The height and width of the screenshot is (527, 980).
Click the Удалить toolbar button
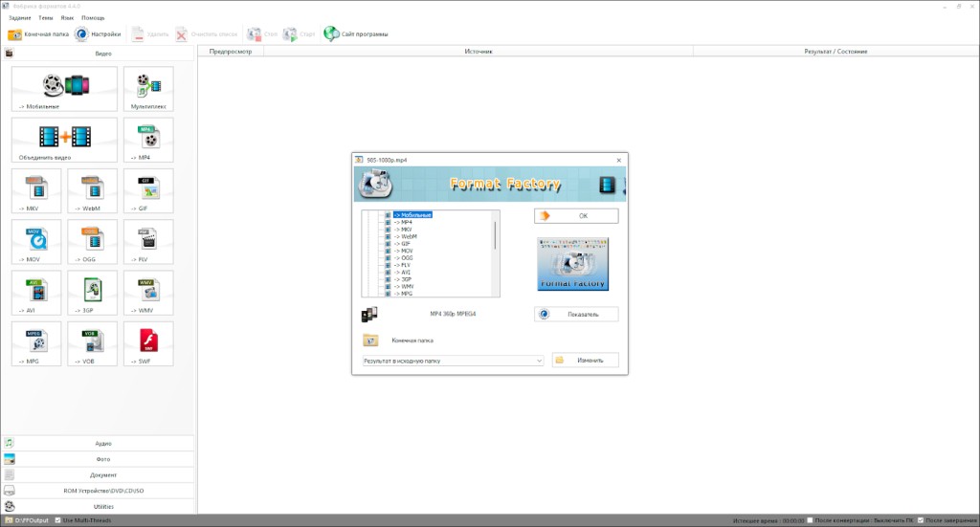pos(150,34)
